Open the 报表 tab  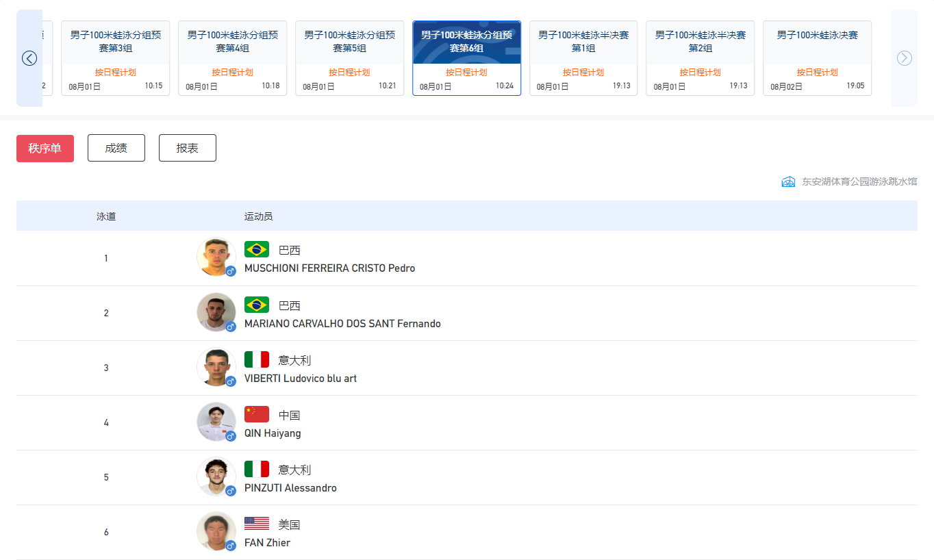[187, 148]
